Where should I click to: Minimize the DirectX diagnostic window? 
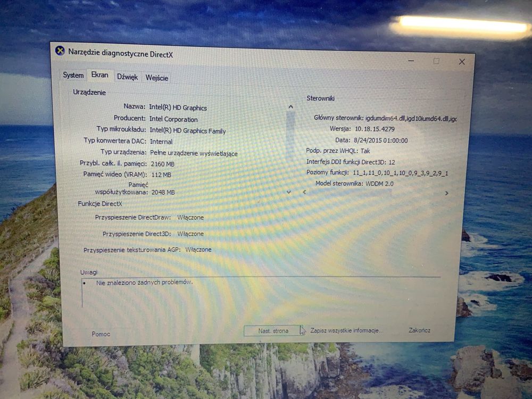[411, 61]
